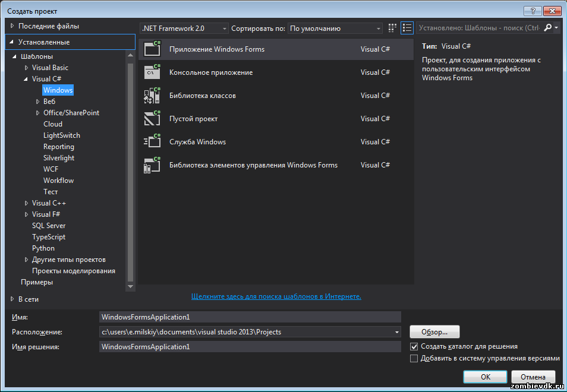Expand the Visual C++ tree node

click(x=26, y=203)
